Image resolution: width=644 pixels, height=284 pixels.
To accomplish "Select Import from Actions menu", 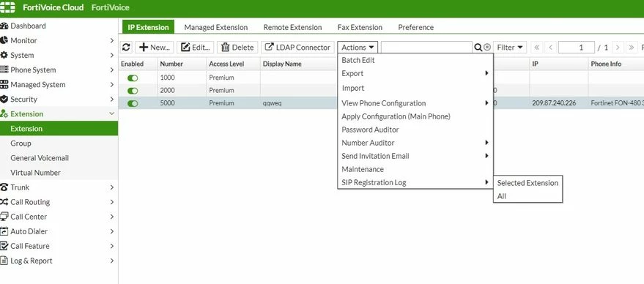I will point(415,89).
